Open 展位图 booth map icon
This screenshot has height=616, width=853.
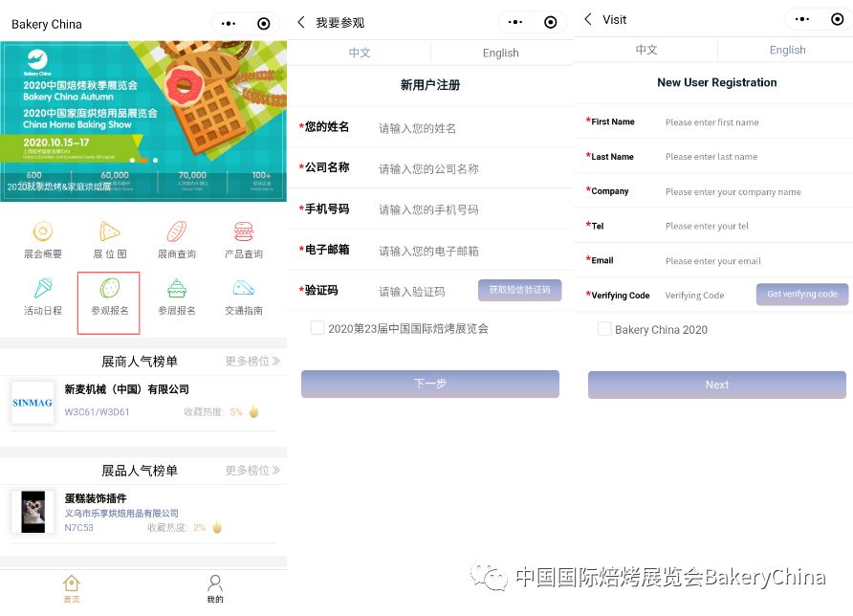click(x=109, y=231)
